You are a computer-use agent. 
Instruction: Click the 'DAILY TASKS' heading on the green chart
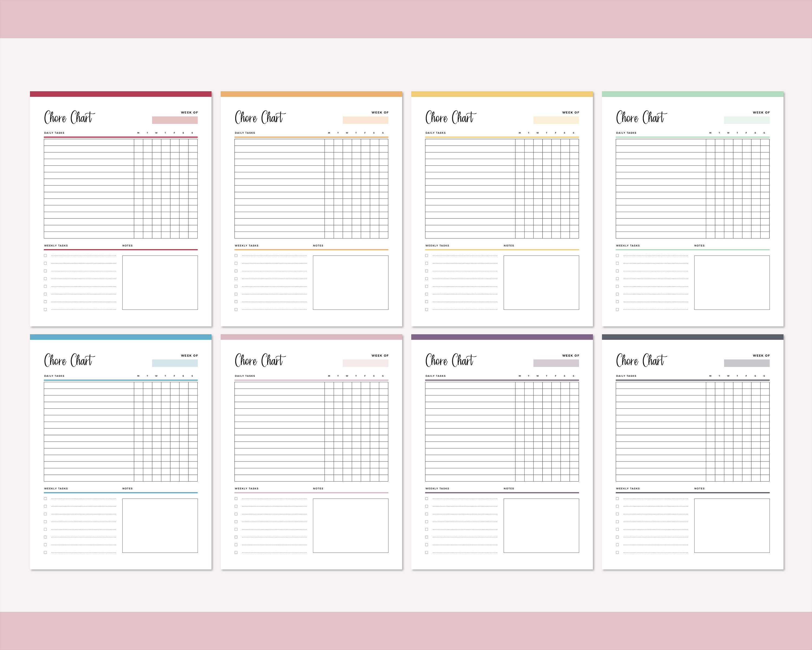pos(626,133)
